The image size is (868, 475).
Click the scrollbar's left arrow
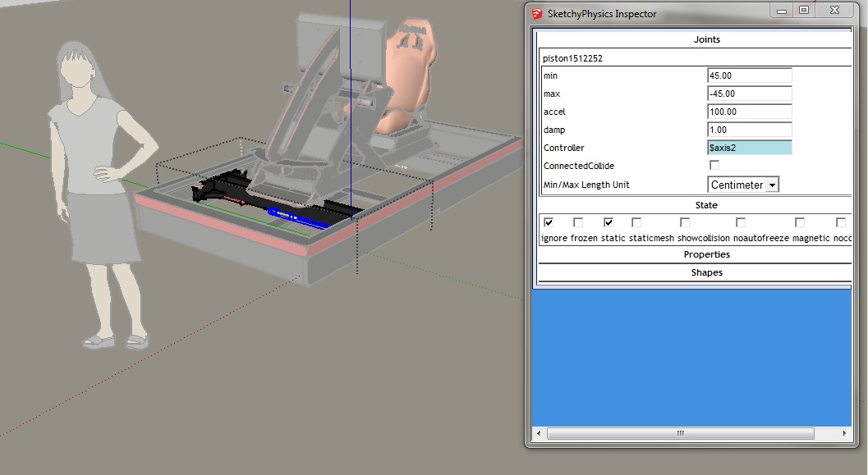click(x=540, y=433)
